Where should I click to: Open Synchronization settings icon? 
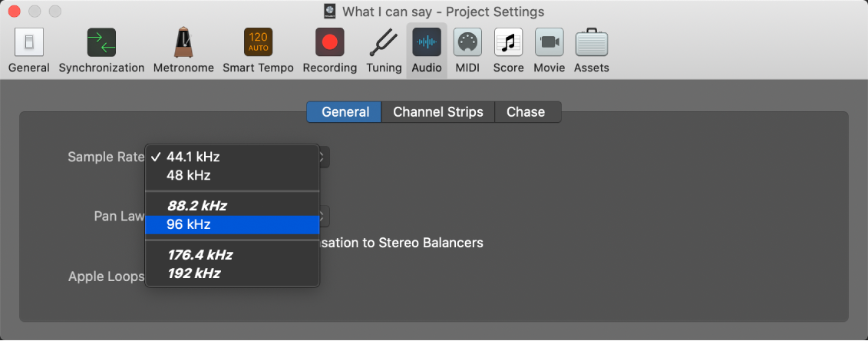(101, 43)
